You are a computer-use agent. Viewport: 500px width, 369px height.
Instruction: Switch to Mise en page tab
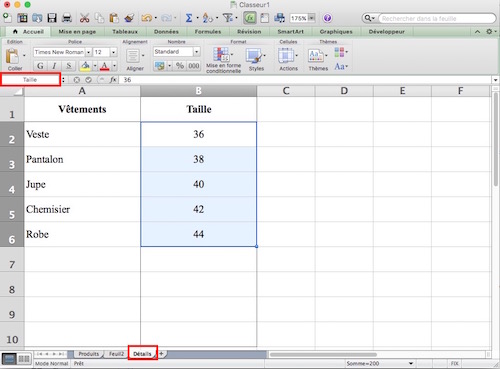pos(77,32)
